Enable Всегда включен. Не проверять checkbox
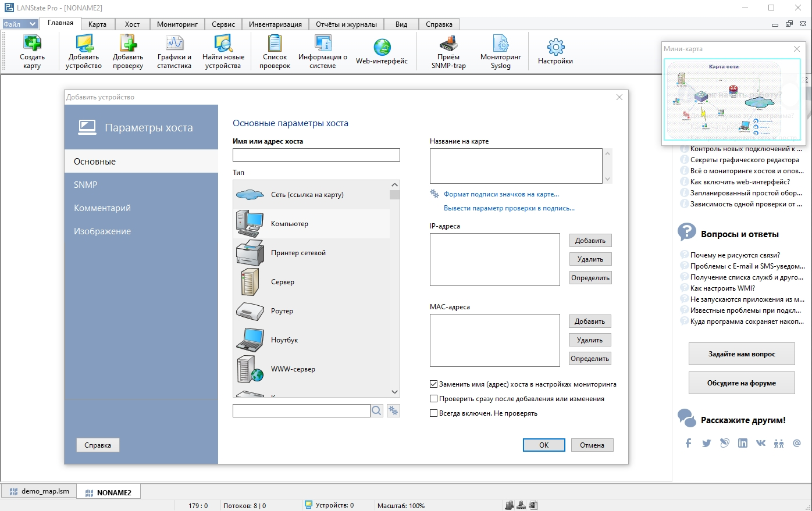Screen dimensions: 812x511 433,413
